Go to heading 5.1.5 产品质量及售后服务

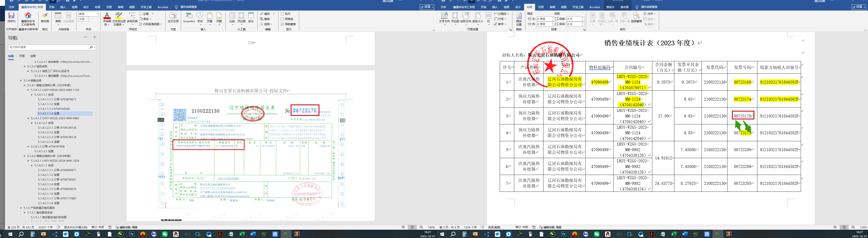click(39, 208)
